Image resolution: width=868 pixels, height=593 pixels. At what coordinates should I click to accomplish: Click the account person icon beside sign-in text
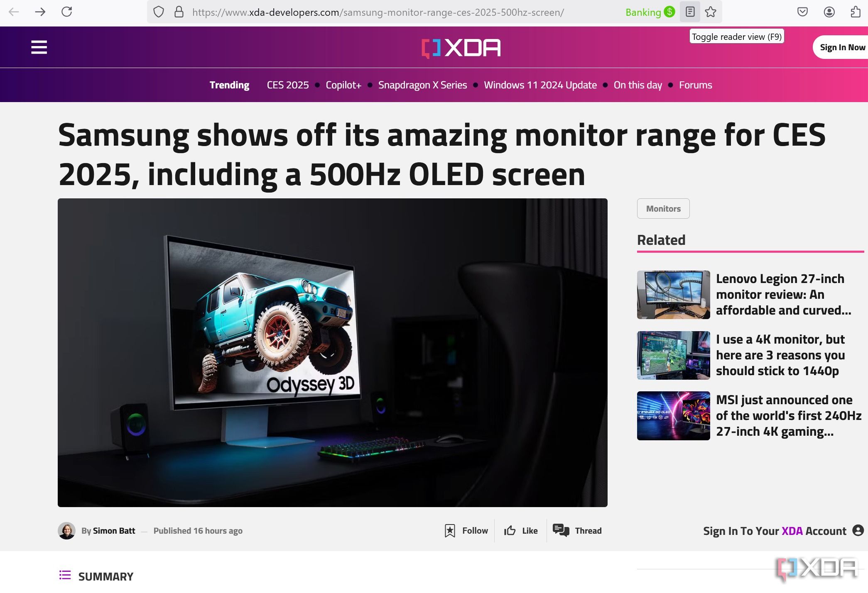858,530
